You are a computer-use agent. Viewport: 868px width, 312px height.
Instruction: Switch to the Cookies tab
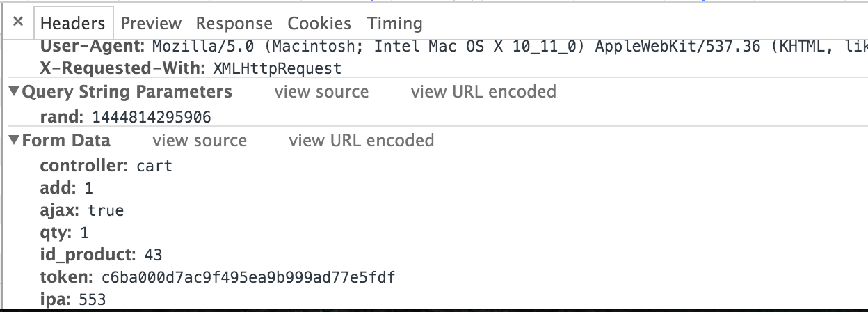point(319,23)
